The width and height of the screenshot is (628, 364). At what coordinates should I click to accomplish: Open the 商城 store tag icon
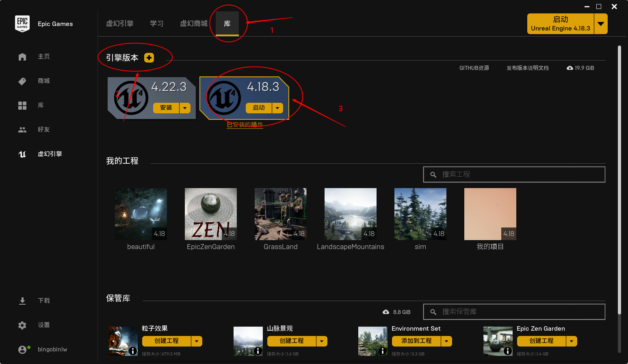[x=22, y=81]
